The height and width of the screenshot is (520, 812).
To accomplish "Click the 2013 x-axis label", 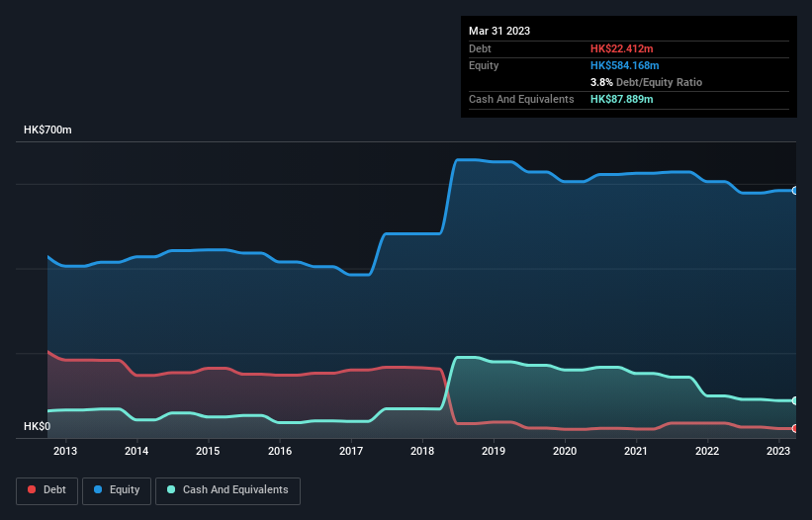I will pyautogui.click(x=65, y=451).
